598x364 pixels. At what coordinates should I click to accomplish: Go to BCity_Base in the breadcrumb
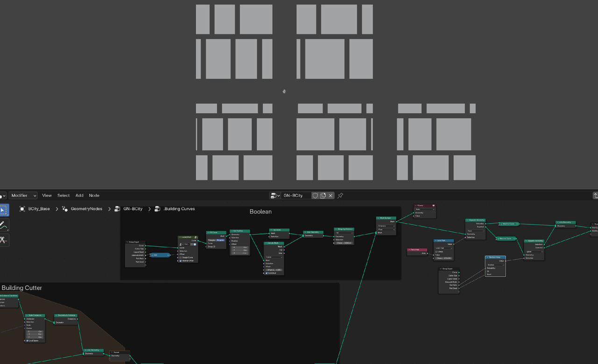(39, 209)
